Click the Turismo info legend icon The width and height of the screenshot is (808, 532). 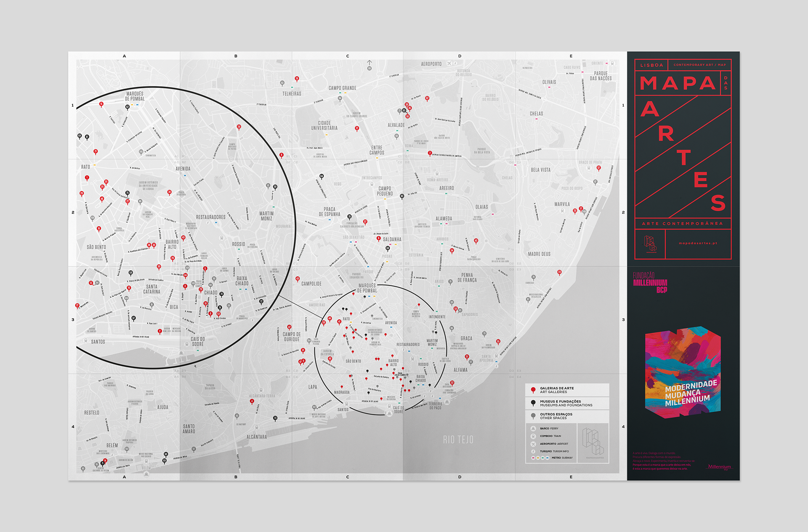533,451
